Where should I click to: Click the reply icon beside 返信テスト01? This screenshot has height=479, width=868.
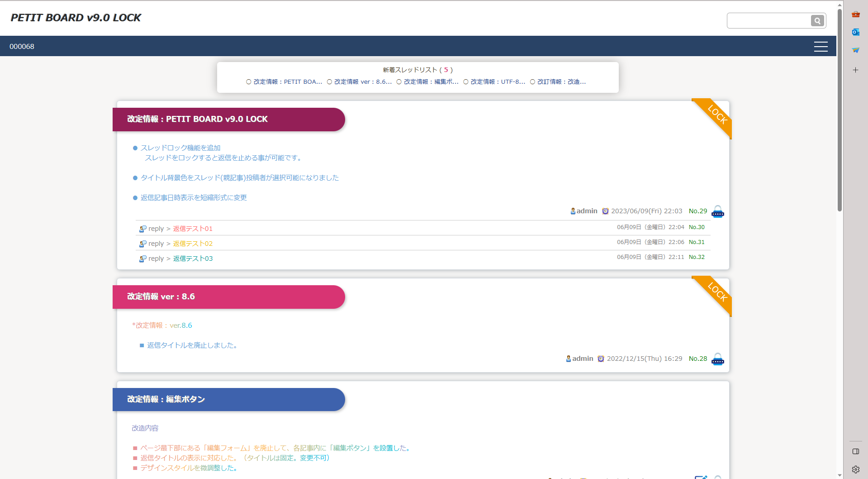tap(142, 229)
